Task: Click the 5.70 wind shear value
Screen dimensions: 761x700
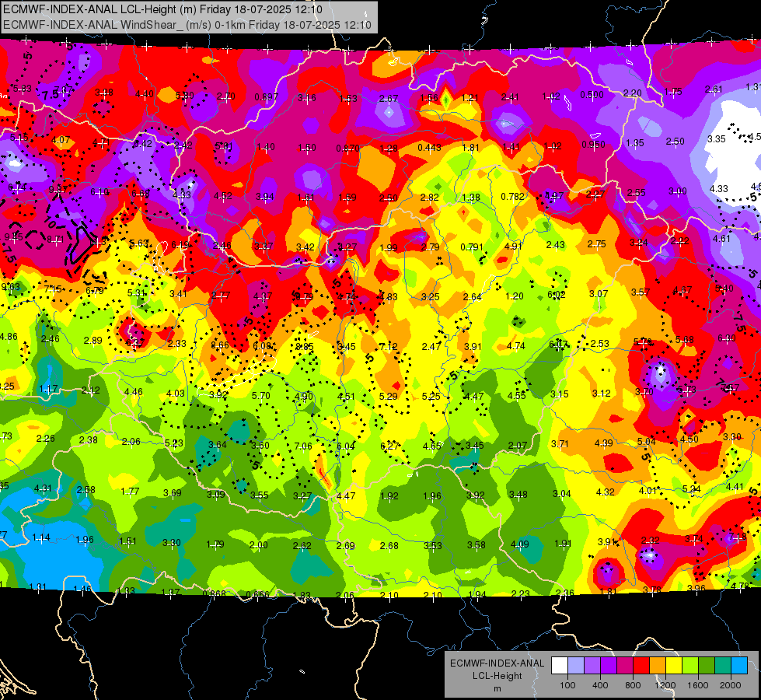Action: [260, 395]
